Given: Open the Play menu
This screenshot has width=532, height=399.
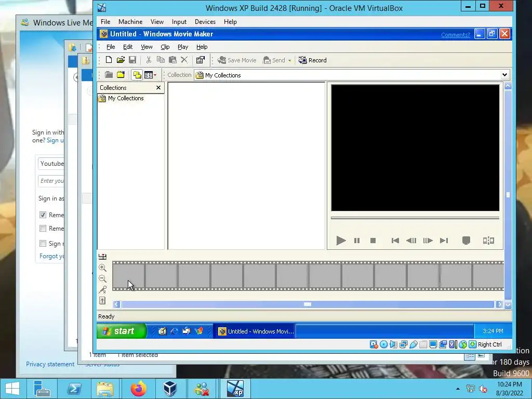Looking at the screenshot, I should [182, 47].
